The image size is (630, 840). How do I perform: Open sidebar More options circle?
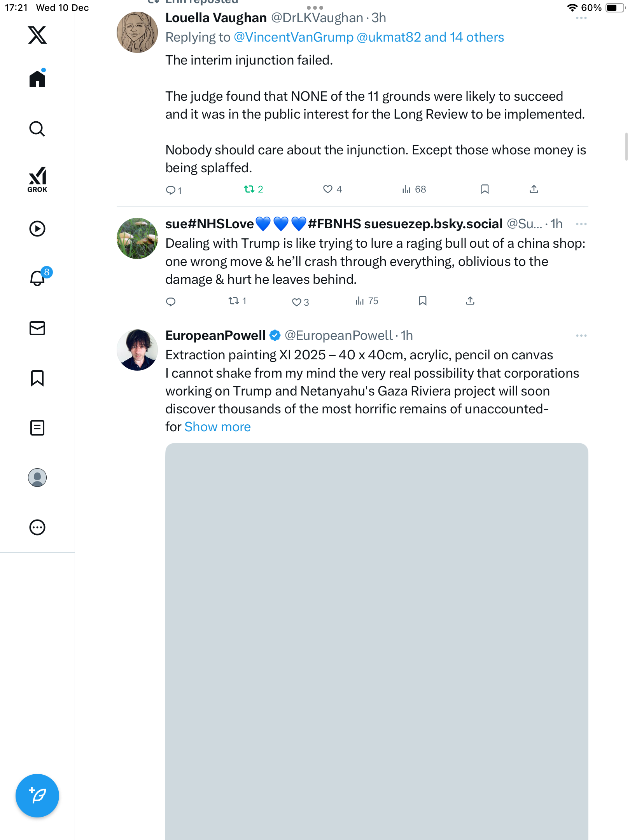(x=37, y=527)
